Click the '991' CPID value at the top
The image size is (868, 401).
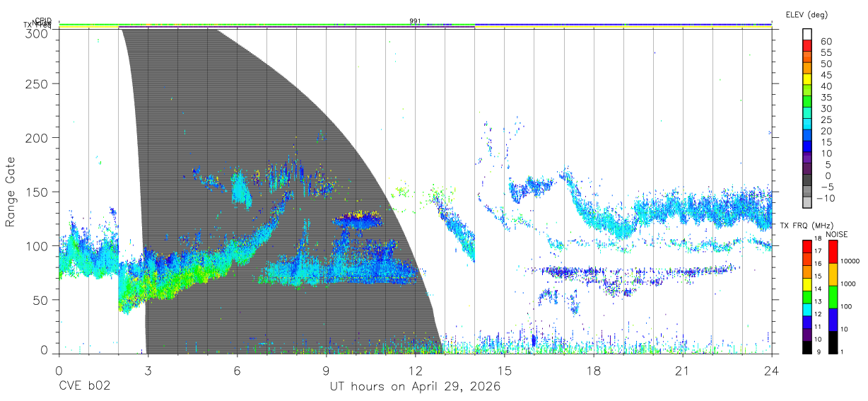416,21
